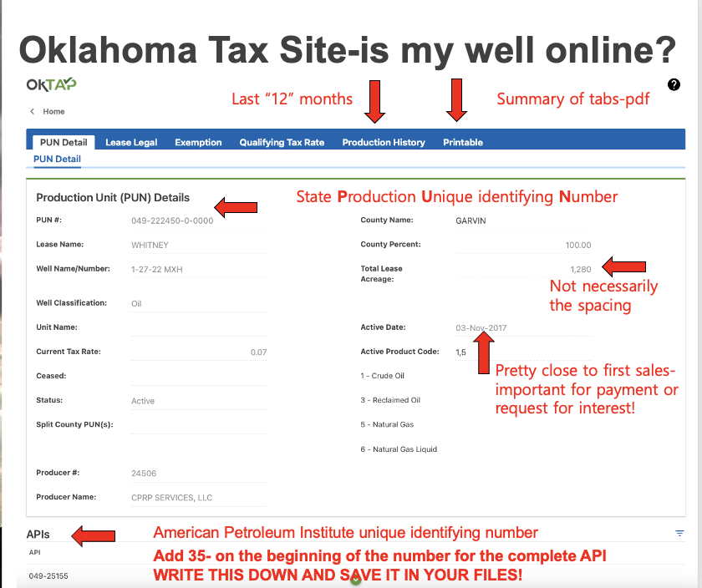Image resolution: width=702 pixels, height=588 pixels.
Task: Click the Total Lease Acreage value 1,280
Action: [x=580, y=270]
